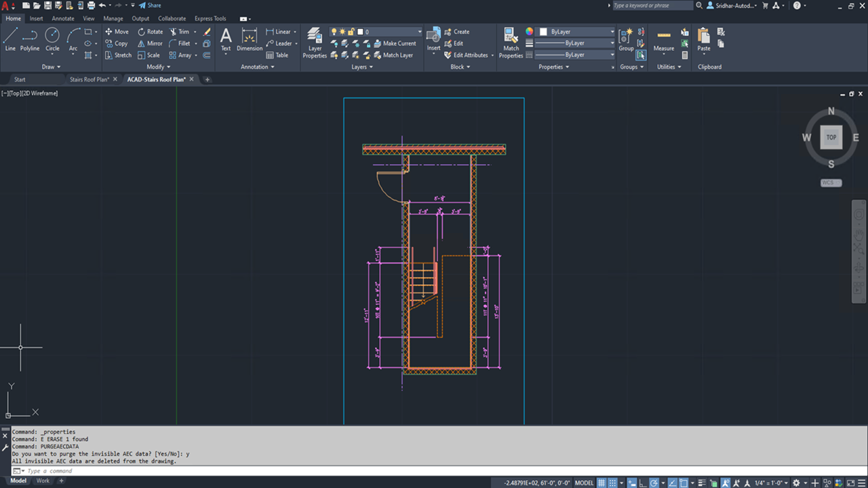Image resolution: width=868 pixels, height=488 pixels.
Task: Open the Layer Properties manager
Action: click(314, 41)
